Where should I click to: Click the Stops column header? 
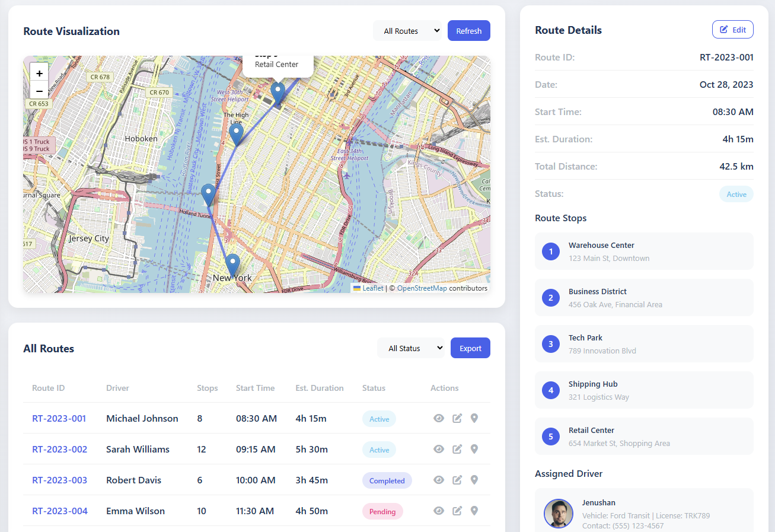(208, 388)
